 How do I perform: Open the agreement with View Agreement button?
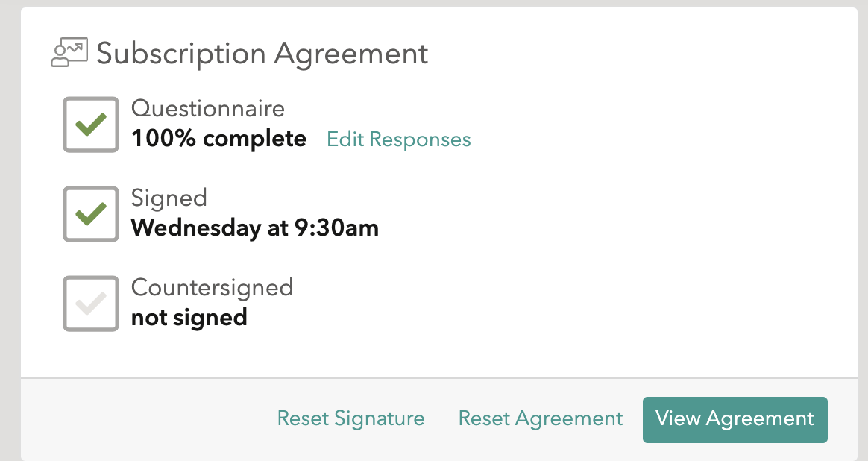click(735, 419)
